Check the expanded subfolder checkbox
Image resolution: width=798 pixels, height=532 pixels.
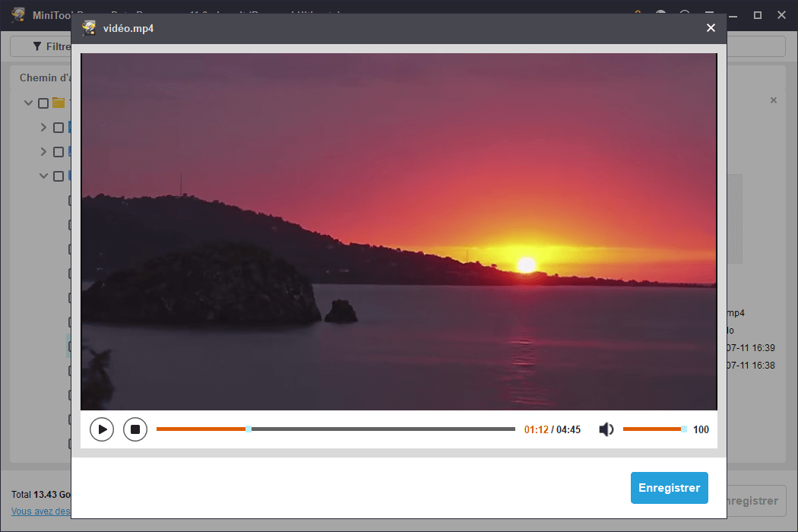coord(59,176)
